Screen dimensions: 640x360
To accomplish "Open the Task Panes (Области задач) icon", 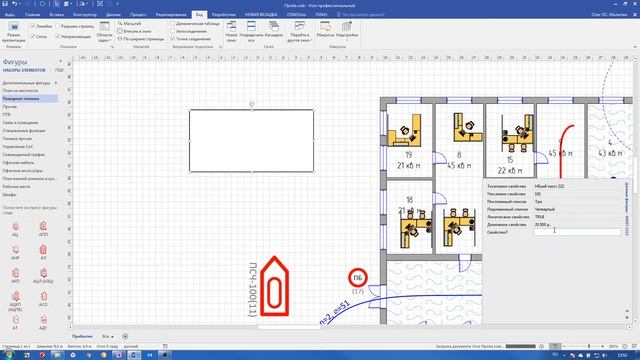I will pyautogui.click(x=104, y=32).
